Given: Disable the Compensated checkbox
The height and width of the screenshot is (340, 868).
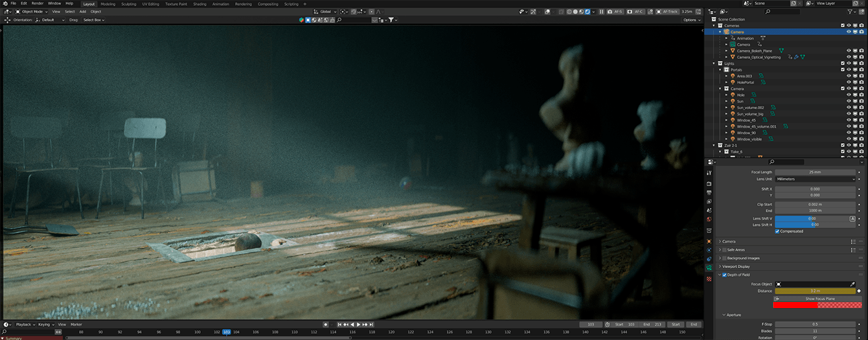Looking at the screenshot, I should click(777, 231).
